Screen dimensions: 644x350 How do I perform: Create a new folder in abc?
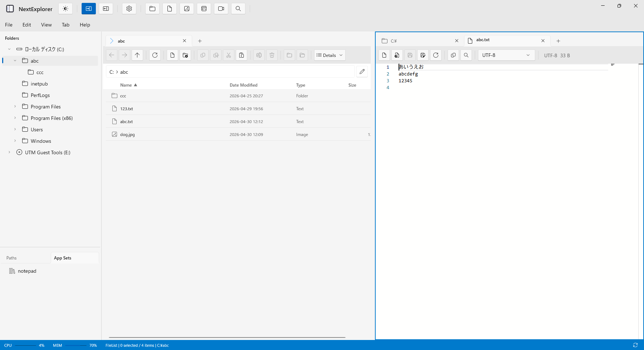(x=185, y=55)
